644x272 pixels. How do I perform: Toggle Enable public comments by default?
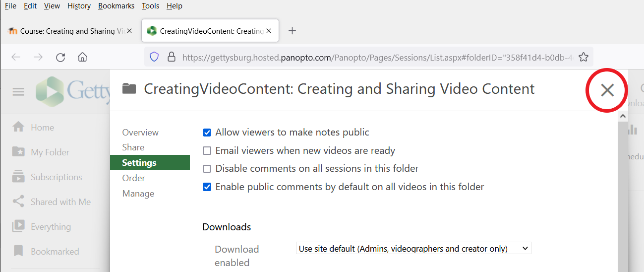[x=207, y=187]
